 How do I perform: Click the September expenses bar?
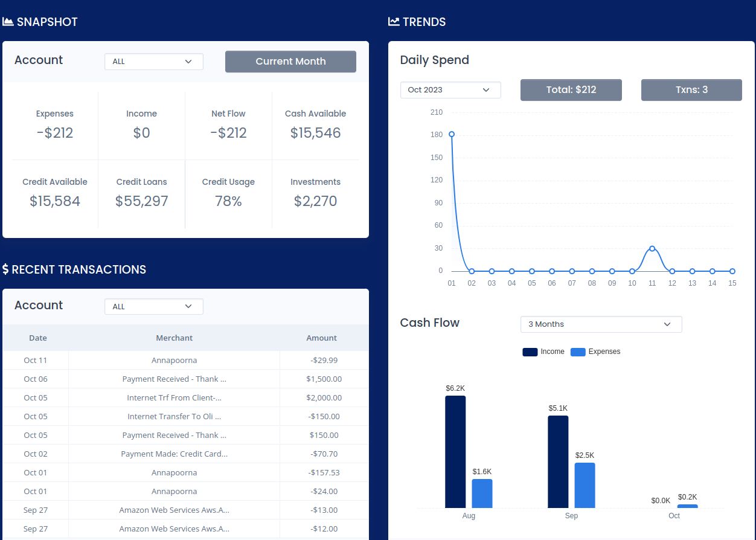tap(585, 486)
